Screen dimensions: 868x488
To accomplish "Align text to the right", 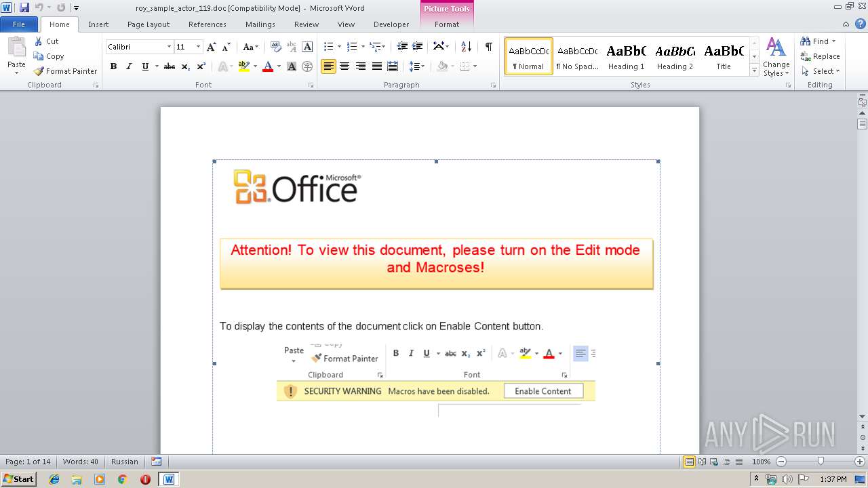I will 360,66.
